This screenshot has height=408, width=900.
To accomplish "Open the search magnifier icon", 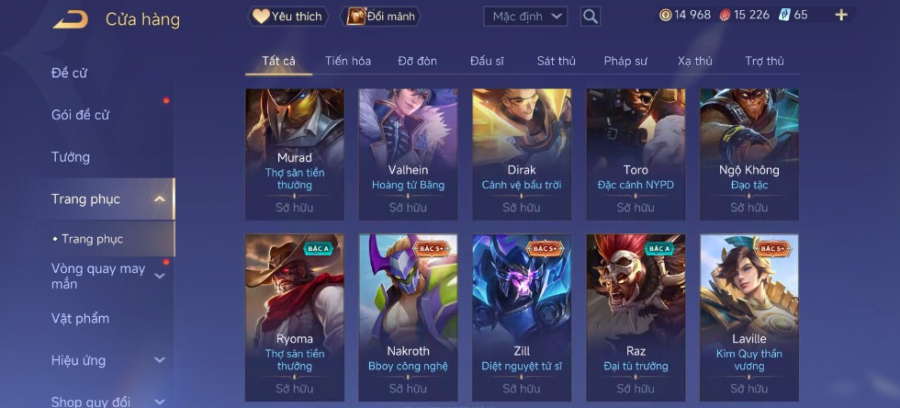I will 590,17.
